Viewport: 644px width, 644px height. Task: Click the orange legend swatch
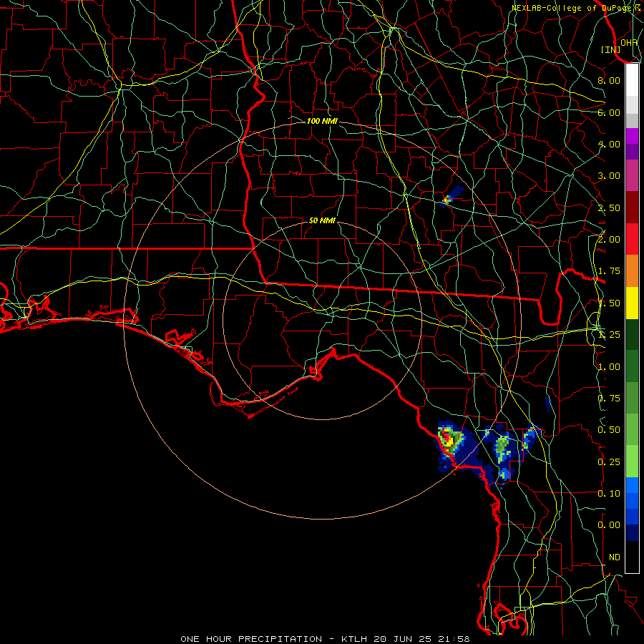(x=632, y=271)
